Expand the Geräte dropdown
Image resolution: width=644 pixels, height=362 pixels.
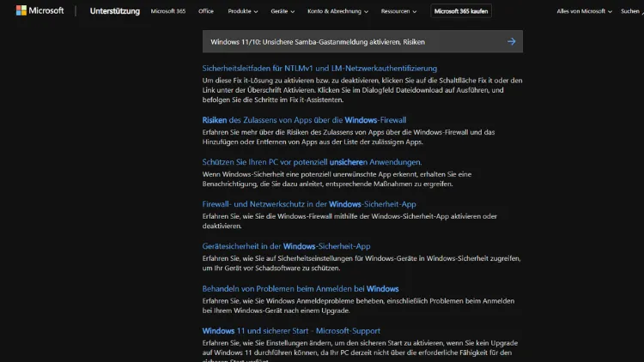pyautogui.click(x=283, y=11)
